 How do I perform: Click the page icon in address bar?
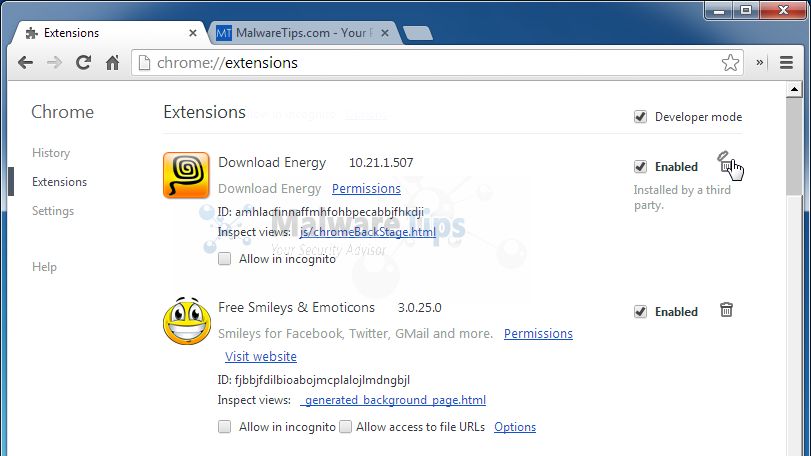coord(144,63)
